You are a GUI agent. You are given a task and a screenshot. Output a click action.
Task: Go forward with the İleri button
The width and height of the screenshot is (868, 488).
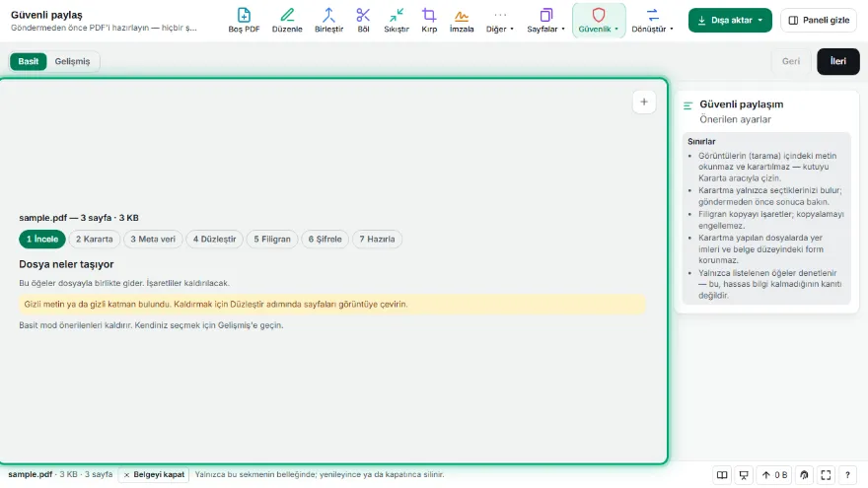838,61
